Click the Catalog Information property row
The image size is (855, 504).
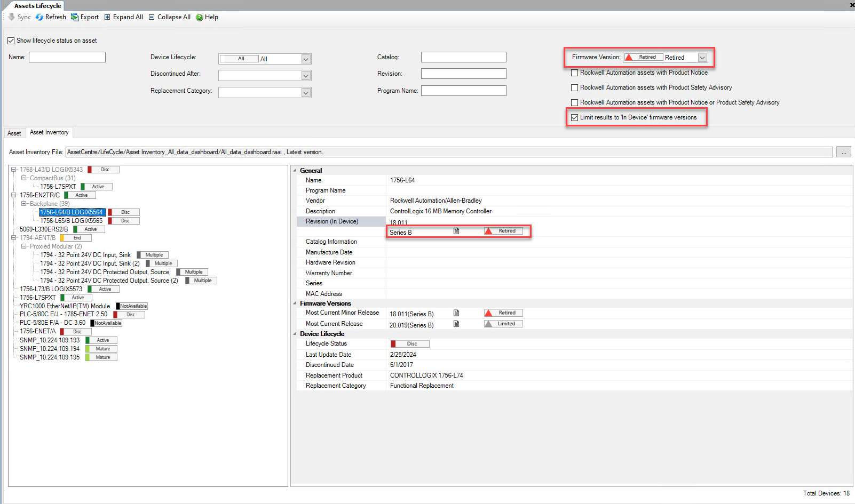click(x=574, y=242)
